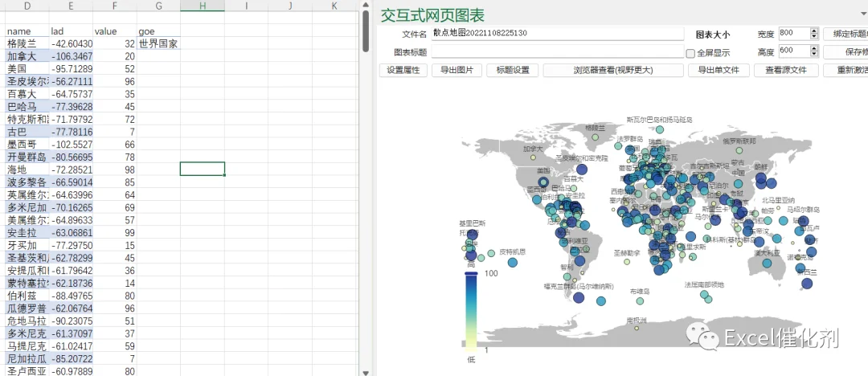Click the 查看源文件 button

[x=785, y=71]
